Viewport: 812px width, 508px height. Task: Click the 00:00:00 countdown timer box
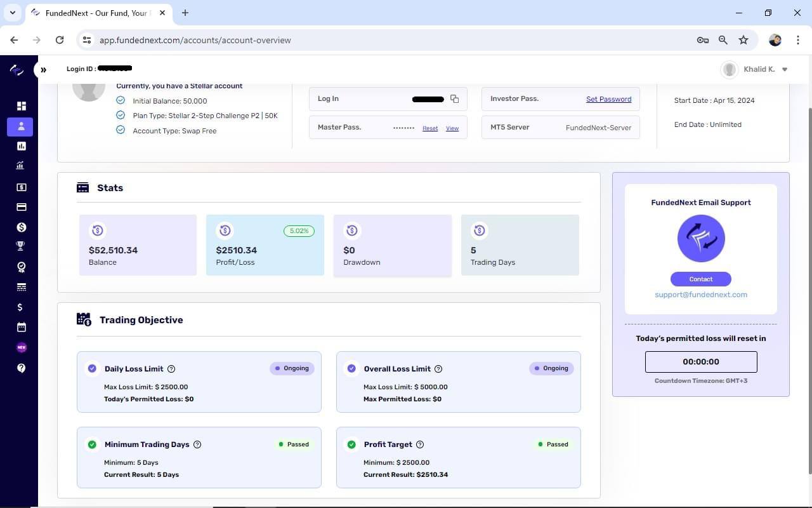point(701,362)
